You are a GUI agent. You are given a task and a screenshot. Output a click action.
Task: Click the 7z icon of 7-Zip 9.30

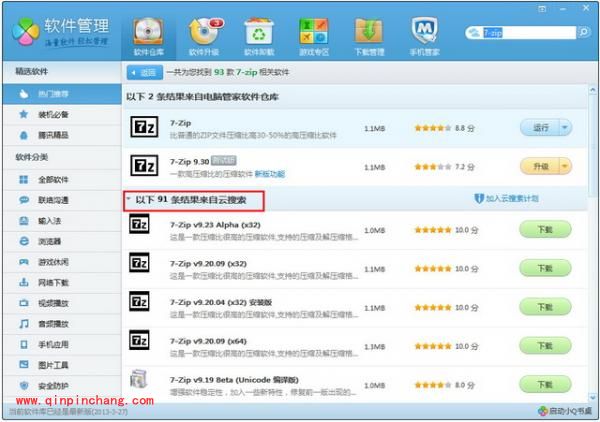tap(144, 165)
